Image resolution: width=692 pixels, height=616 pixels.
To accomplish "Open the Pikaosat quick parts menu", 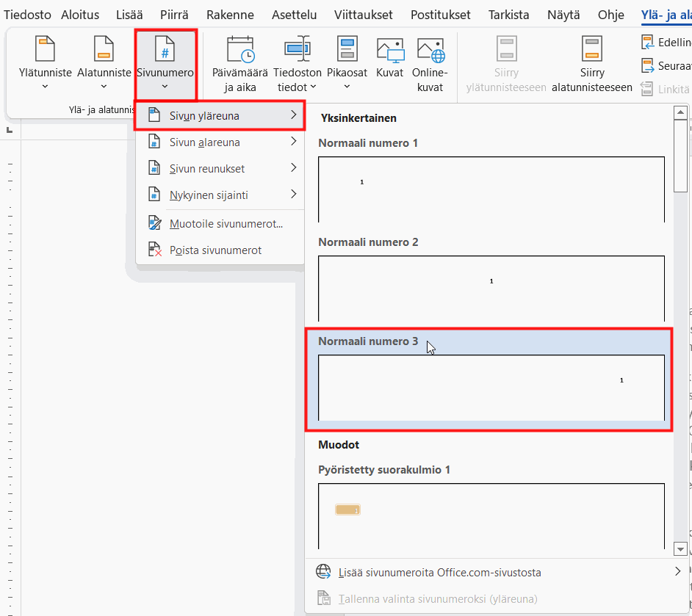I will pyautogui.click(x=347, y=62).
